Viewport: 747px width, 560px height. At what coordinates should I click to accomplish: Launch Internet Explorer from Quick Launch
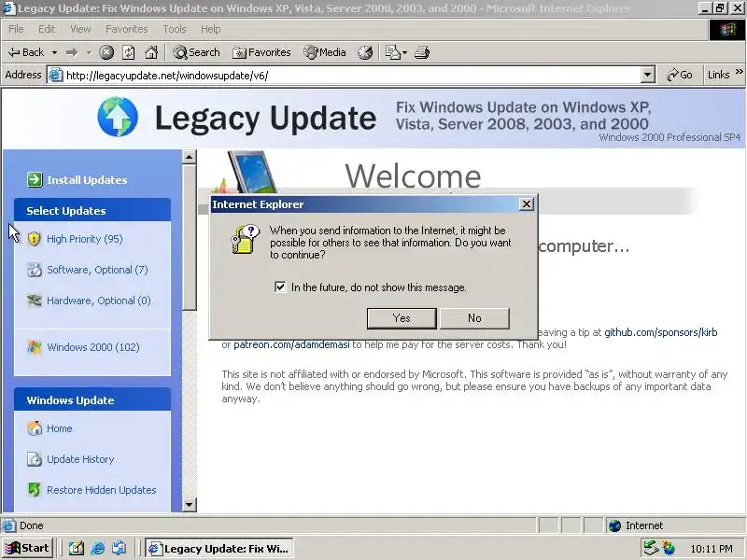click(98, 549)
